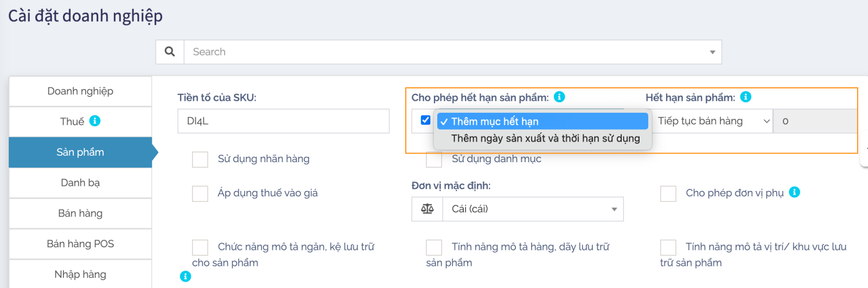Click info icon beside Cho phép hết hạn sản phẩm
This screenshot has width=868, height=288.
559,97
